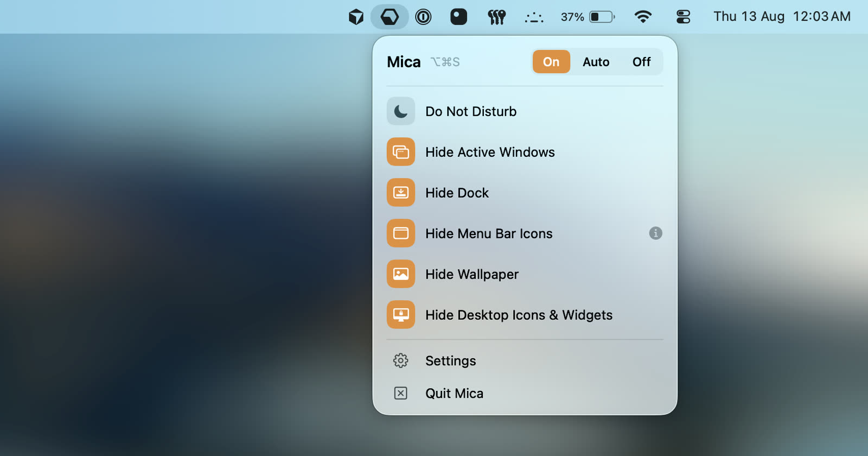Click the Hide Active Windows label

pyautogui.click(x=490, y=152)
